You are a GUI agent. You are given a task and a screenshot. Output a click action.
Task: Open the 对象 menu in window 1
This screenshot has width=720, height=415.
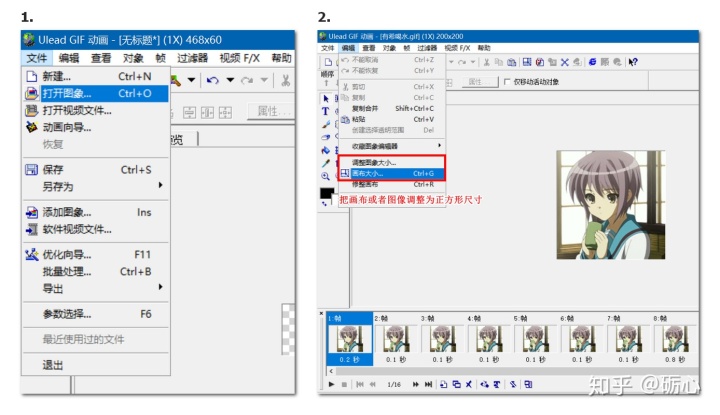[x=133, y=58]
